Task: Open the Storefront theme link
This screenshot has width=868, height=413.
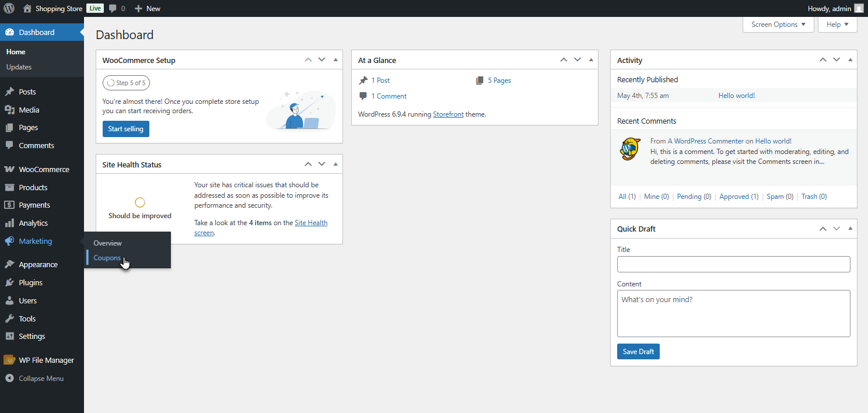Action: pos(448,114)
